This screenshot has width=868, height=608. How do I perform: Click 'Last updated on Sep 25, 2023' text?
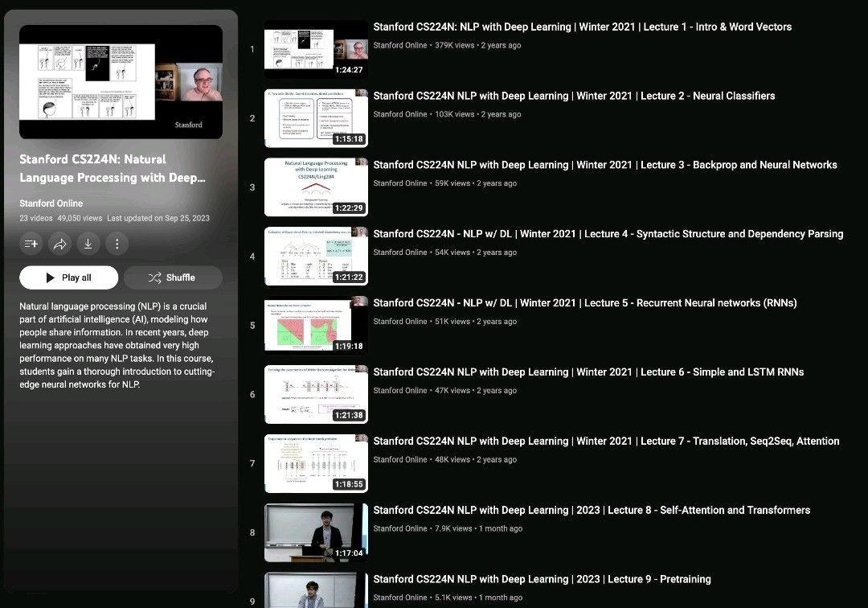tap(158, 218)
